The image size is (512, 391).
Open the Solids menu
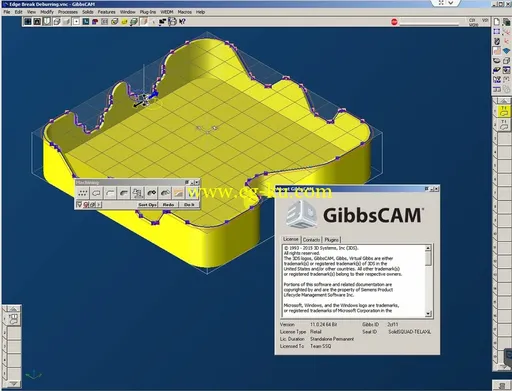[88, 12]
